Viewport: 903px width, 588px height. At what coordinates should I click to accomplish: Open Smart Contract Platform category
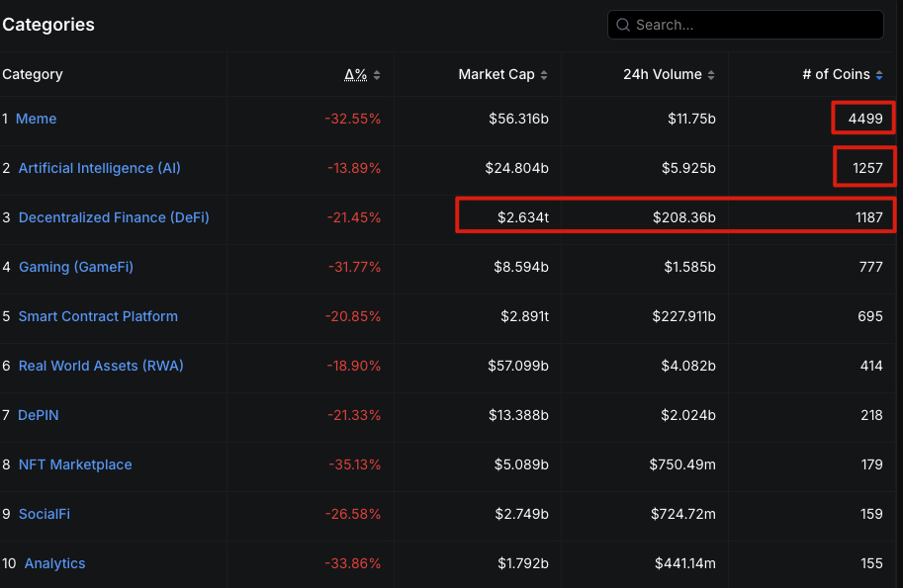click(98, 316)
